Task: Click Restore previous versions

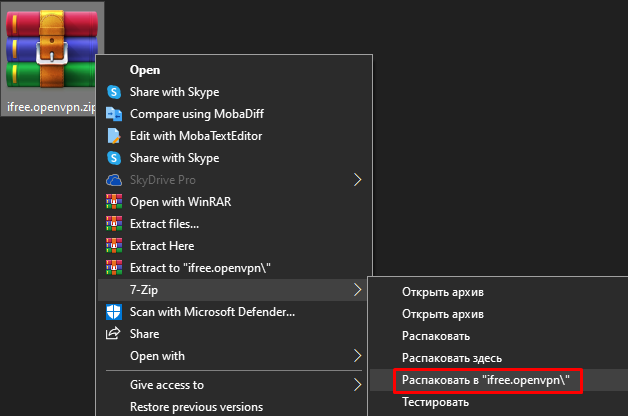Action: coord(196,407)
